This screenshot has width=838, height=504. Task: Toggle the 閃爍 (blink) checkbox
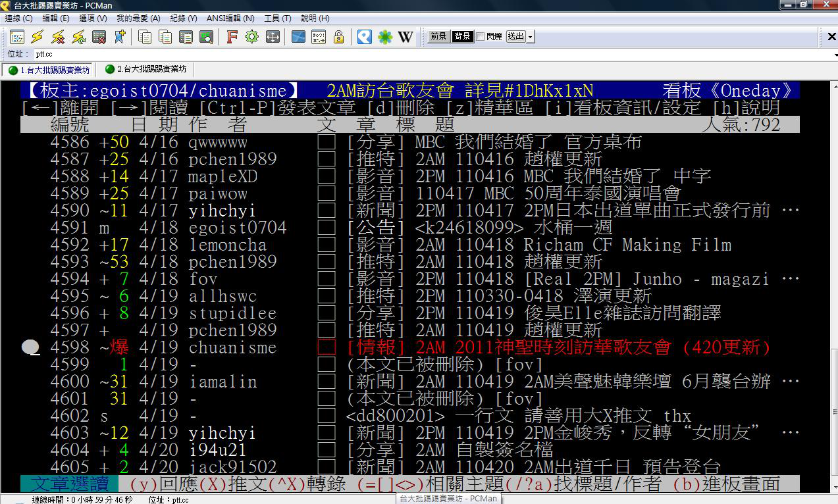pyautogui.click(x=480, y=37)
